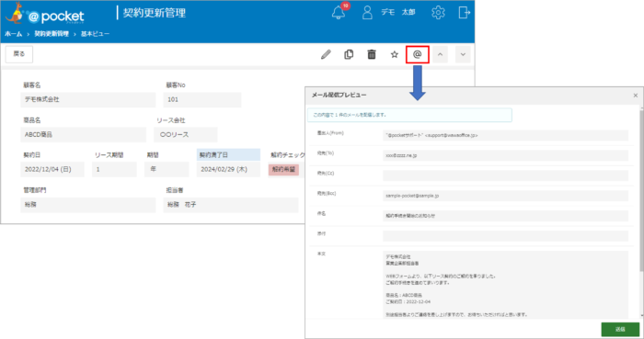Click the red 解約希望 status tag
The width and height of the screenshot is (644, 339).
(x=283, y=170)
